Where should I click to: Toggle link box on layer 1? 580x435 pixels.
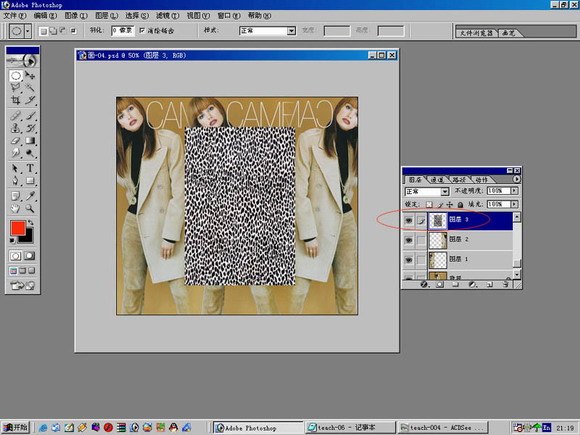421,260
